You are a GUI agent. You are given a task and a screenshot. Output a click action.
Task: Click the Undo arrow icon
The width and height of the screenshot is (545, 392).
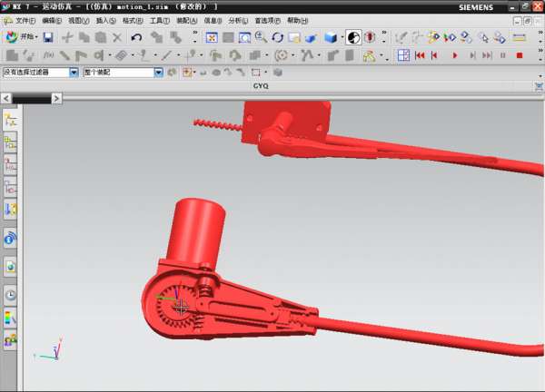pyautogui.click(x=136, y=37)
